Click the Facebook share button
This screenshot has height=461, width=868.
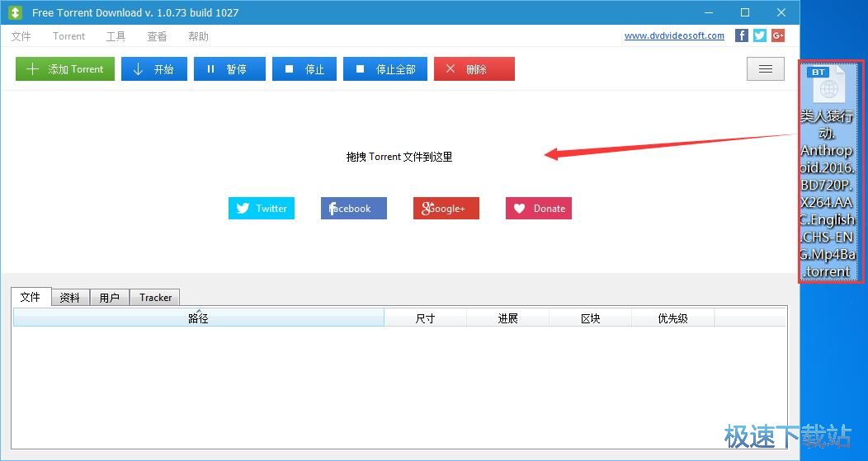pos(354,208)
